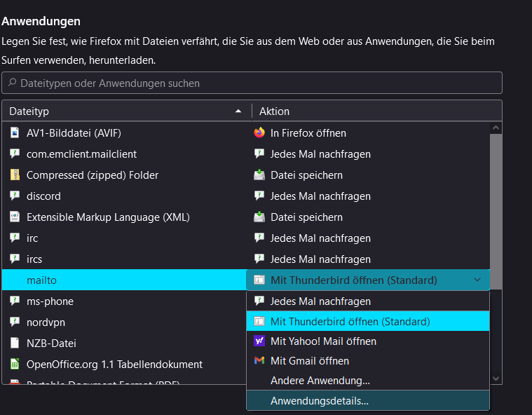Viewport: 532px width, 415px height.
Task: Click the vertical scrollbar thumb
Action: [x=496, y=212]
